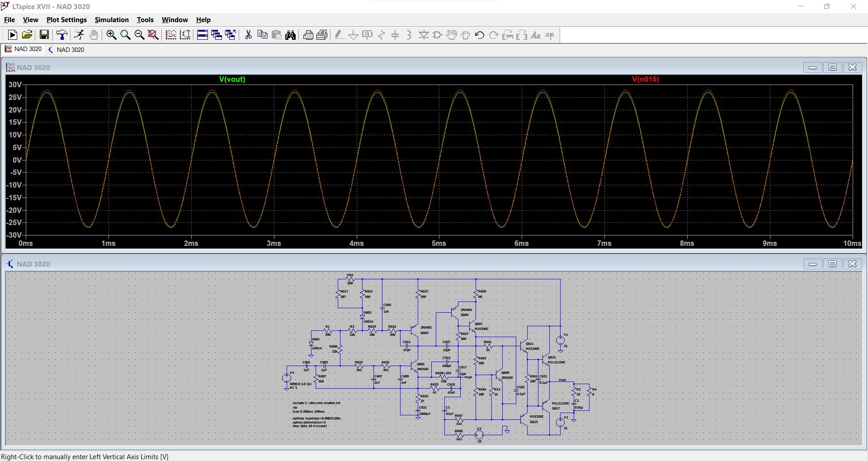Screen dimensions: 868x461
Task: Maximize the schematic pane
Action: [x=832, y=264]
